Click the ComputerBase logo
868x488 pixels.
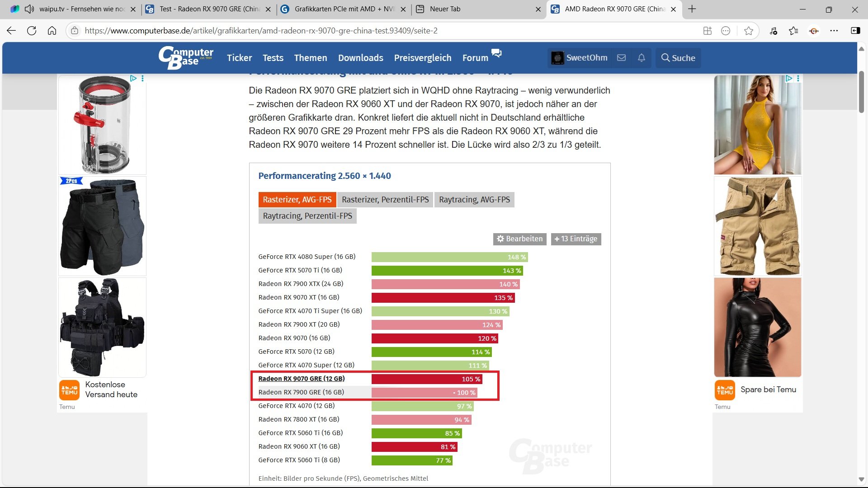(186, 58)
